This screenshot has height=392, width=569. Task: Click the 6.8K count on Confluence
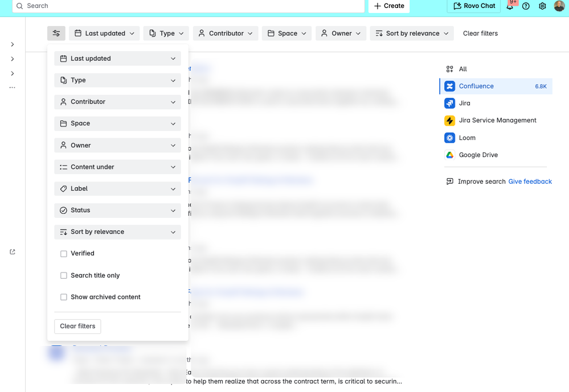[541, 86]
